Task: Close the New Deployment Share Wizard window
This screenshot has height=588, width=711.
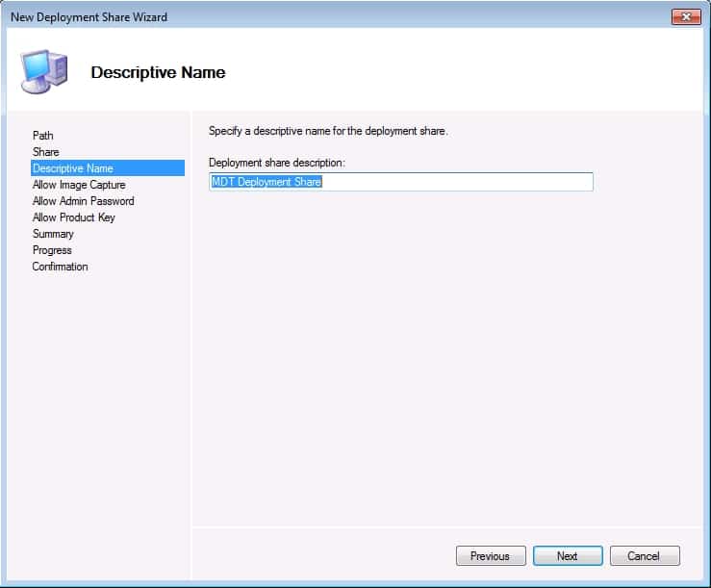Action: [x=686, y=16]
